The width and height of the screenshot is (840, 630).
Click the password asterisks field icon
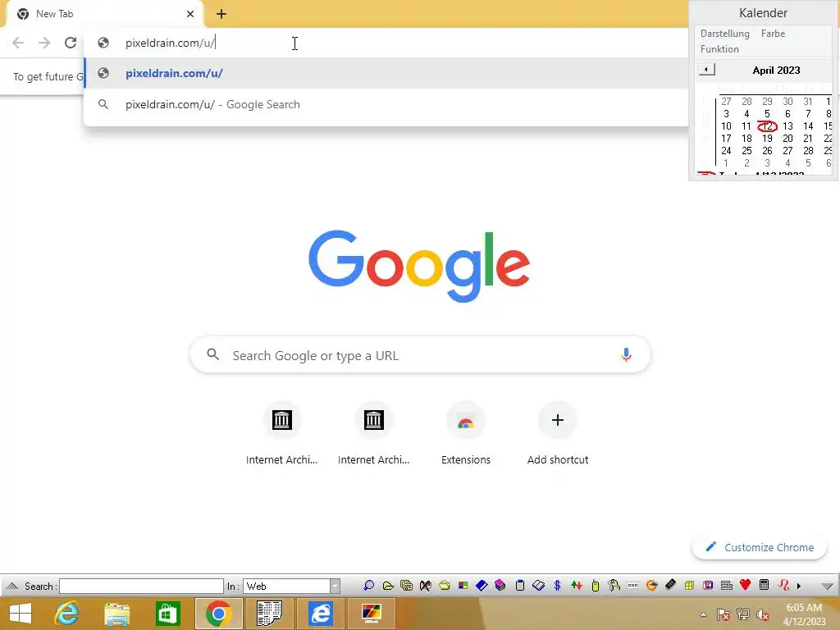[x=632, y=586]
